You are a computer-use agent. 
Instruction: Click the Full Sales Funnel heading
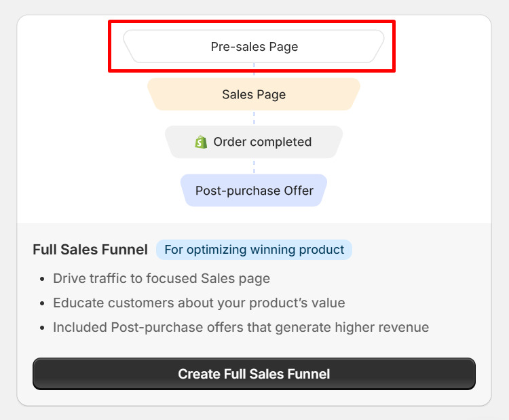[x=90, y=250]
